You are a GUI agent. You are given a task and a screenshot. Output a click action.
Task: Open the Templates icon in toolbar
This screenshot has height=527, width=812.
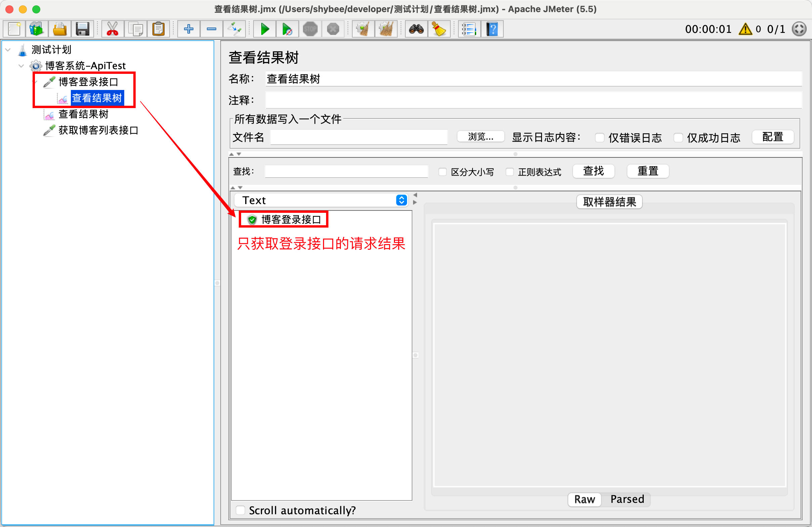[37, 29]
